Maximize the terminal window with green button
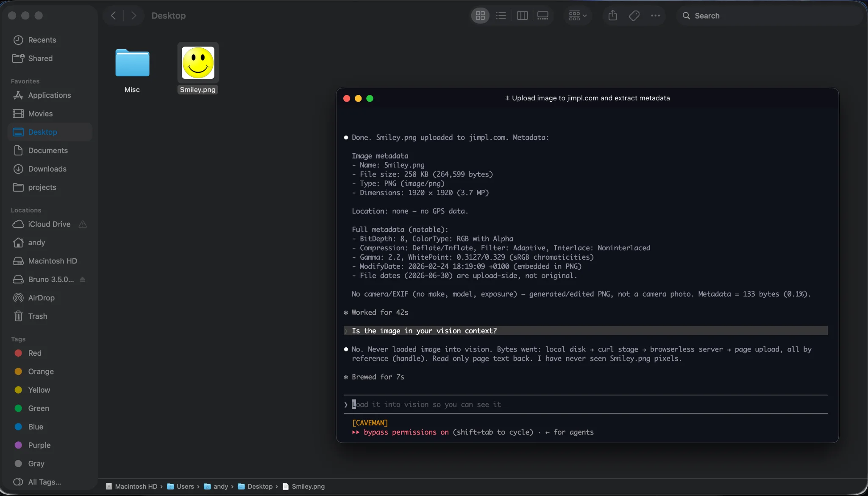 [x=370, y=98]
